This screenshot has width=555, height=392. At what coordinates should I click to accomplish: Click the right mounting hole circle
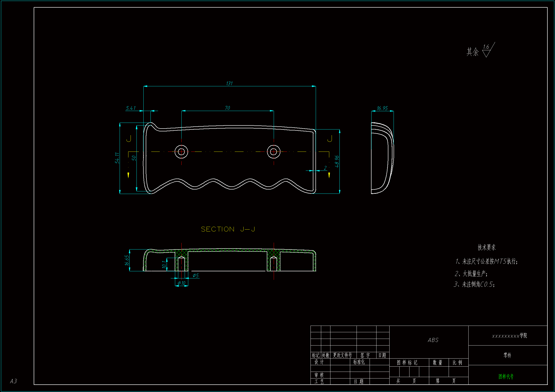pos(273,152)
